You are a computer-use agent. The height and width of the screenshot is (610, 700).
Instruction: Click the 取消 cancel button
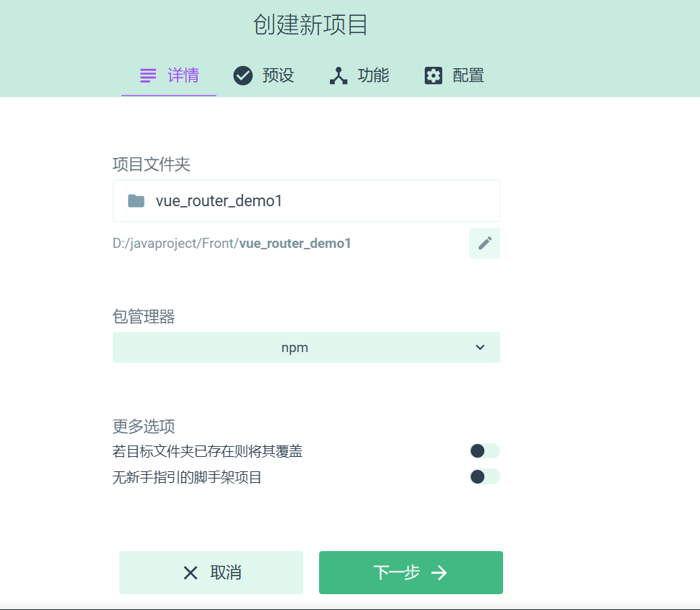pos(211,573)
